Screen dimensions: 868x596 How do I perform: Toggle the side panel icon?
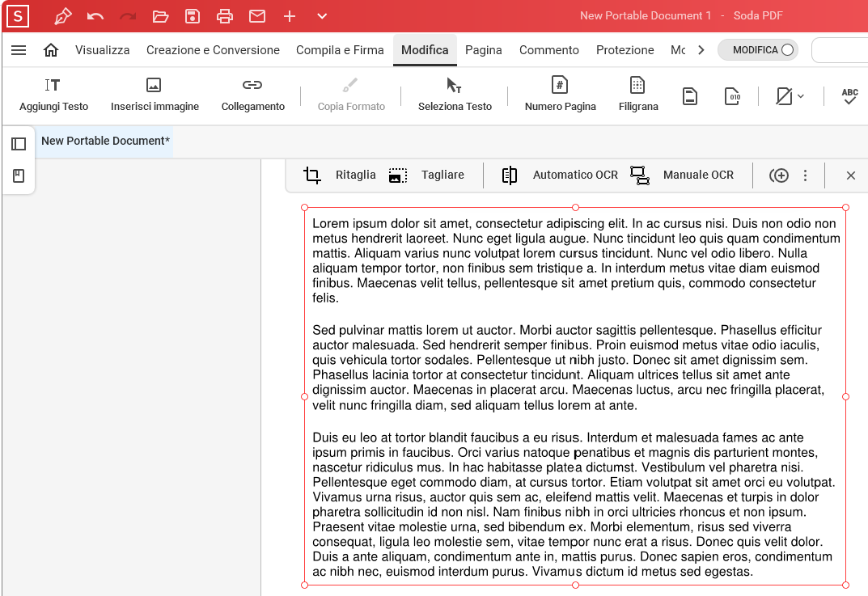19,144
